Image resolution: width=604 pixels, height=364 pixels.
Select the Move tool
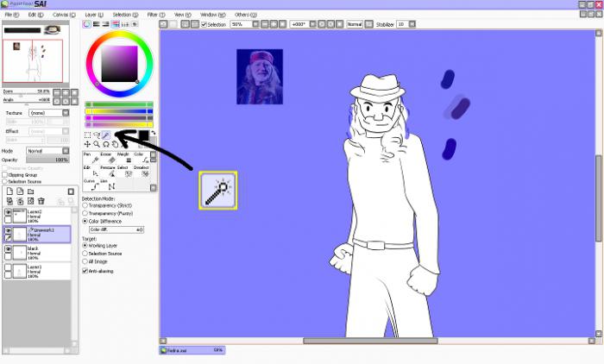pyautogui.click(x=87, y=144)
